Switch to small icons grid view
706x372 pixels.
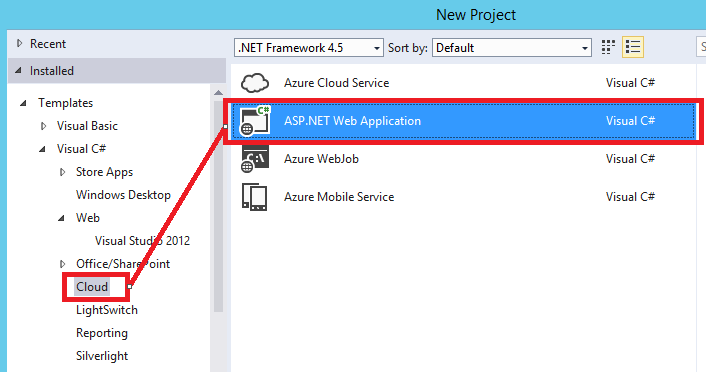point(608,47)
